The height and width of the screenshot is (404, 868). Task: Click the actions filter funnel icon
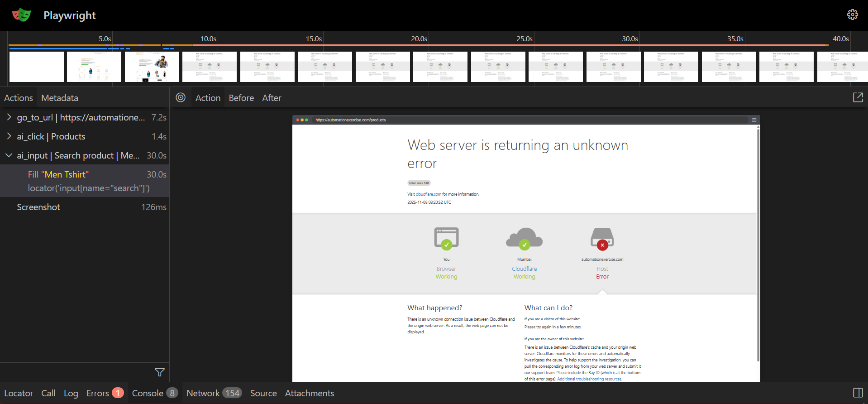tap(159, 372)
